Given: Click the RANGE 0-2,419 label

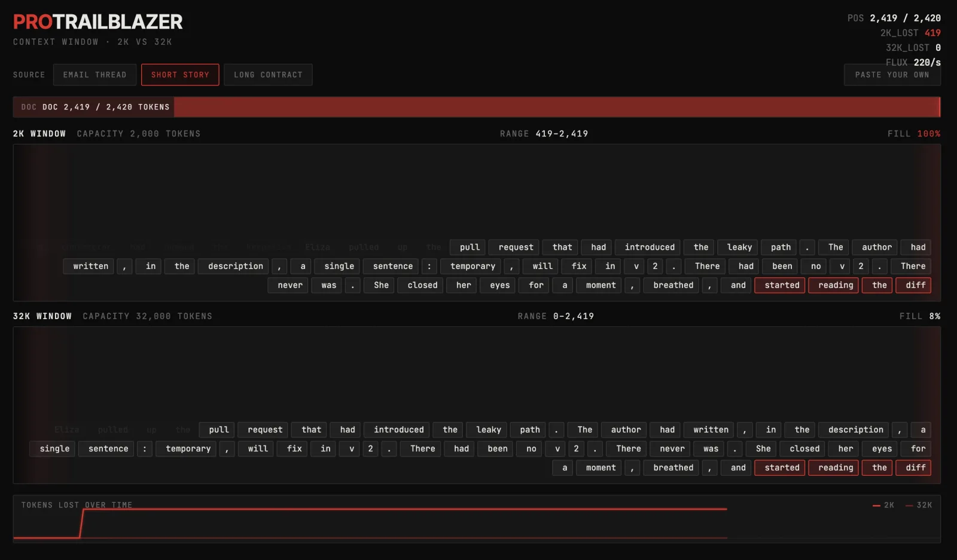Looking at the screenshot, I should [x=556, y=316].
